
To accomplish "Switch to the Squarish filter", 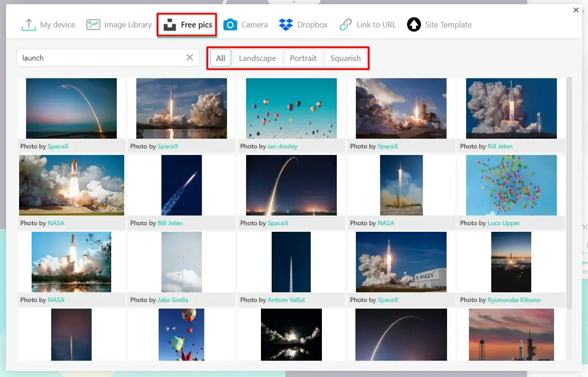I will (345, 58).
